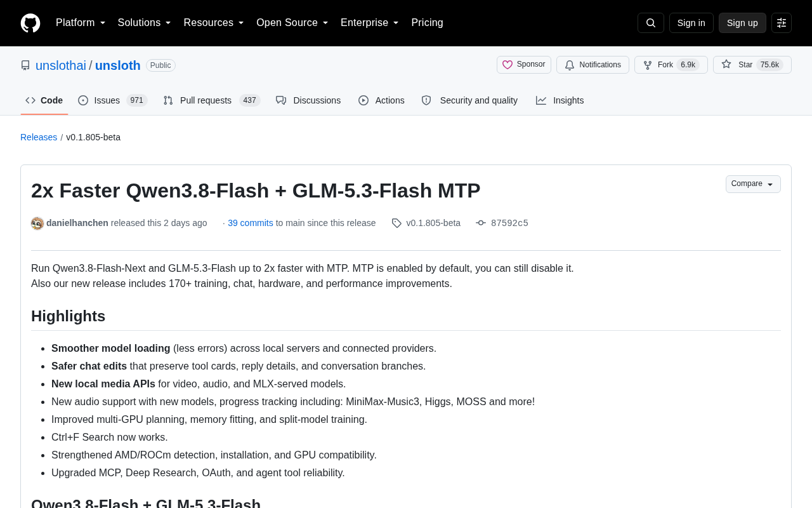Star the unsloth repository
This screenshot has width=812, height=508.
point(752,65)
